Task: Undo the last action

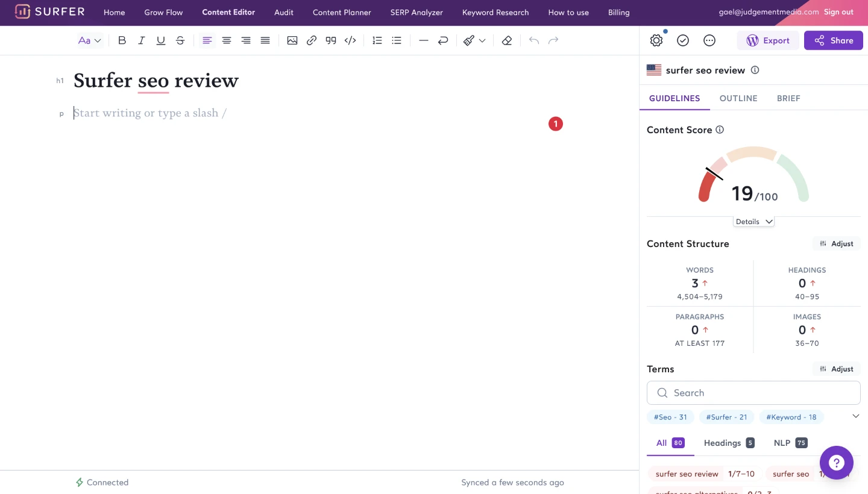Action: 534,40
